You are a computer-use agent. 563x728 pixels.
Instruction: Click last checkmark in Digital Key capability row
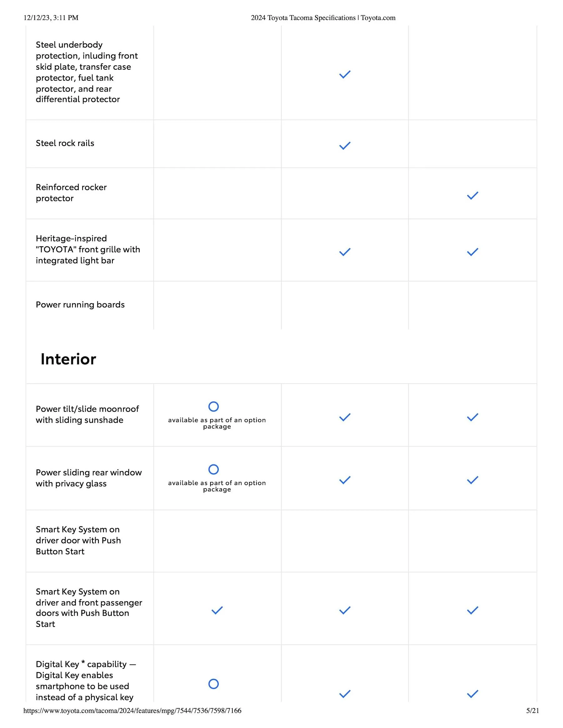coord(472,694)
